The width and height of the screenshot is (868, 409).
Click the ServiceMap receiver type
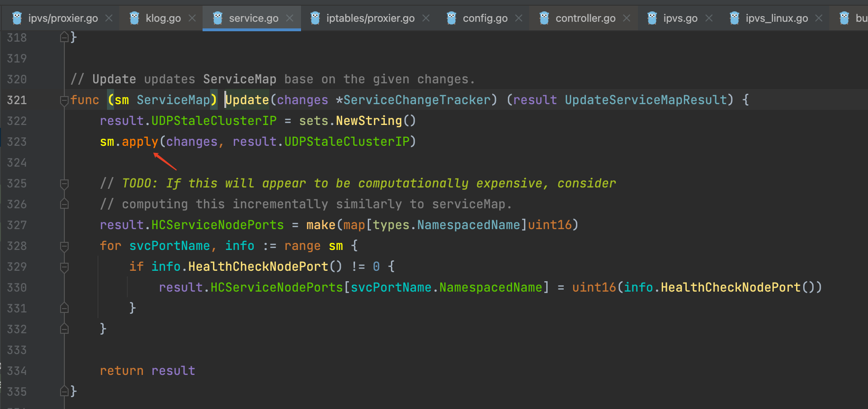tap(173, 100)
